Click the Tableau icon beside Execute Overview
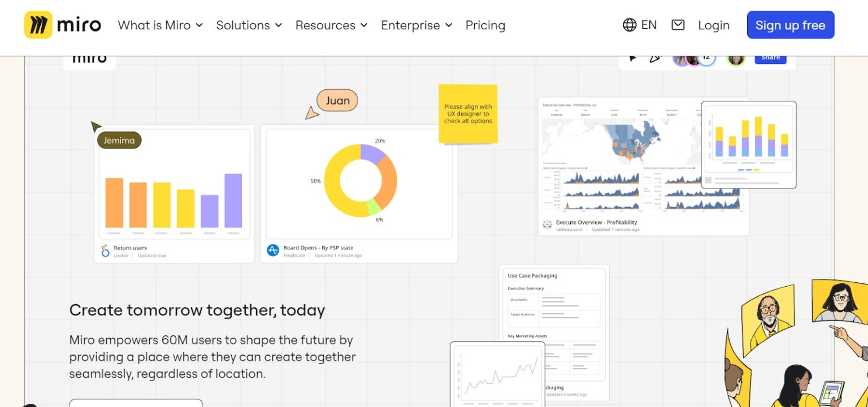Image resolution: width=868 pixels, height=407 pixels. point(547,225)
